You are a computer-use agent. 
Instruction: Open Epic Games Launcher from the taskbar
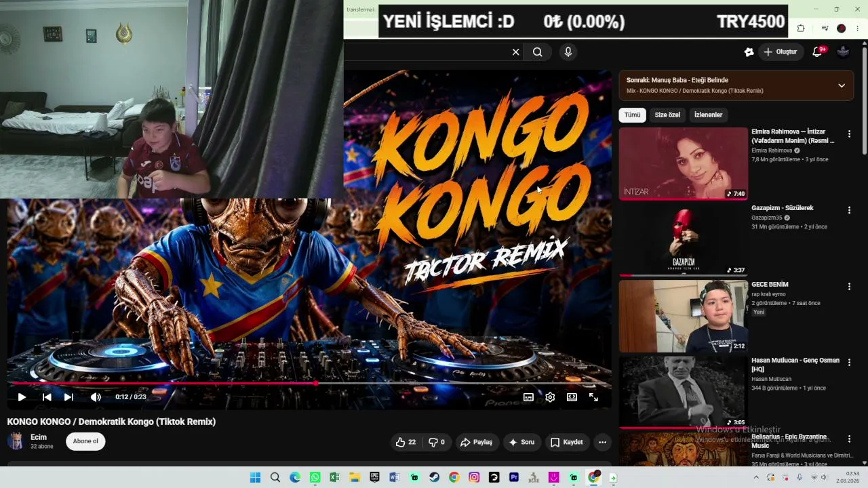pos(374,478)
